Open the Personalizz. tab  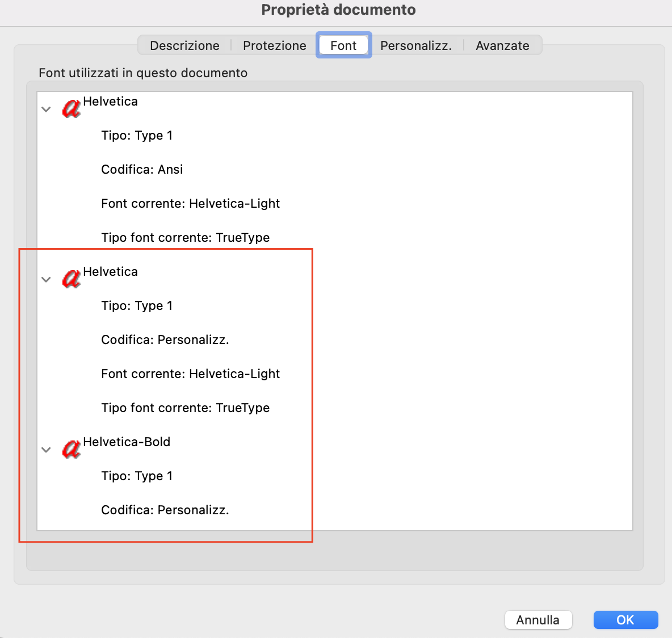coord(417,45)
